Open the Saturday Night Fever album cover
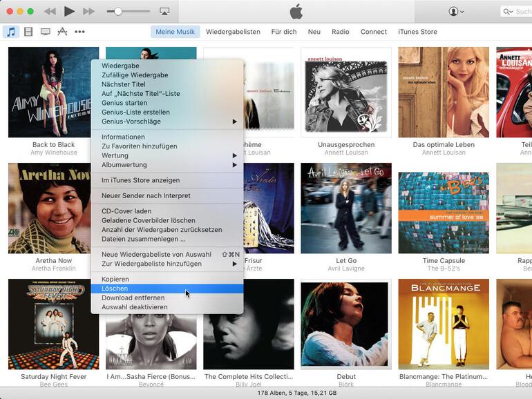The width and height of the screenshot is (532, 399). point(54,324)
